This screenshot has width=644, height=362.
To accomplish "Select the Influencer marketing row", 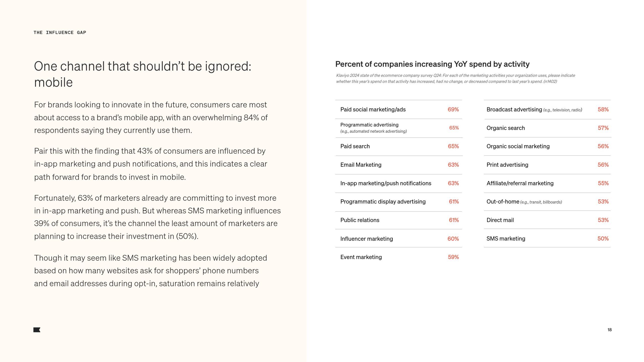I will [399, 238].
